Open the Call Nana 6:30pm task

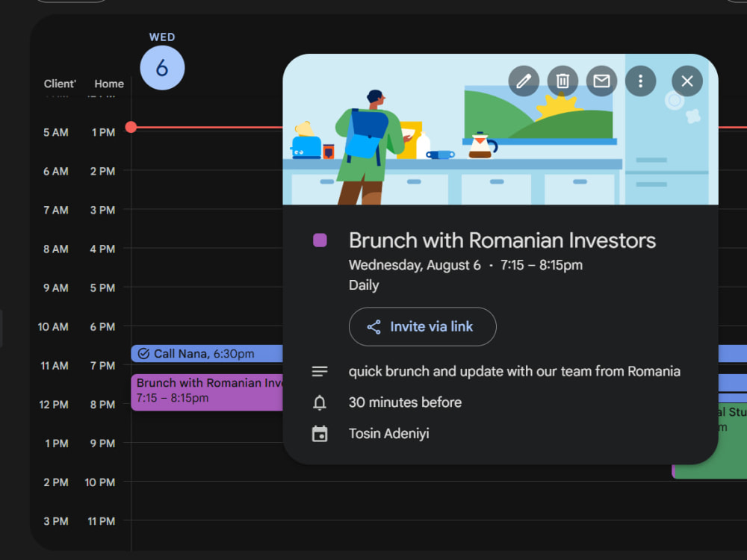click(207, 353)
